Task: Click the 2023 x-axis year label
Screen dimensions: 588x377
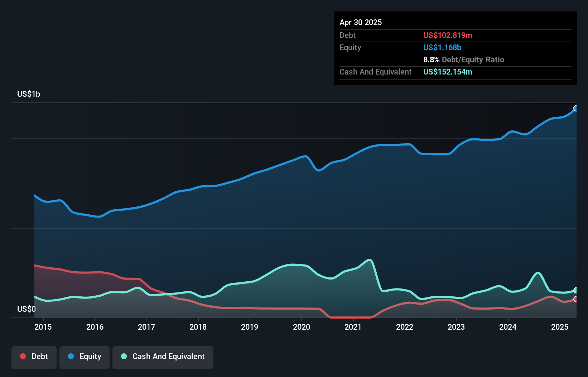Action: [x=456, y=327]
